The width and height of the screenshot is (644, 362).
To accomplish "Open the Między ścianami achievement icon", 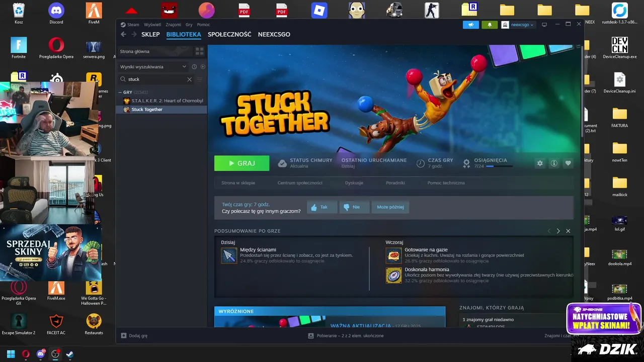I will (229, 255).
